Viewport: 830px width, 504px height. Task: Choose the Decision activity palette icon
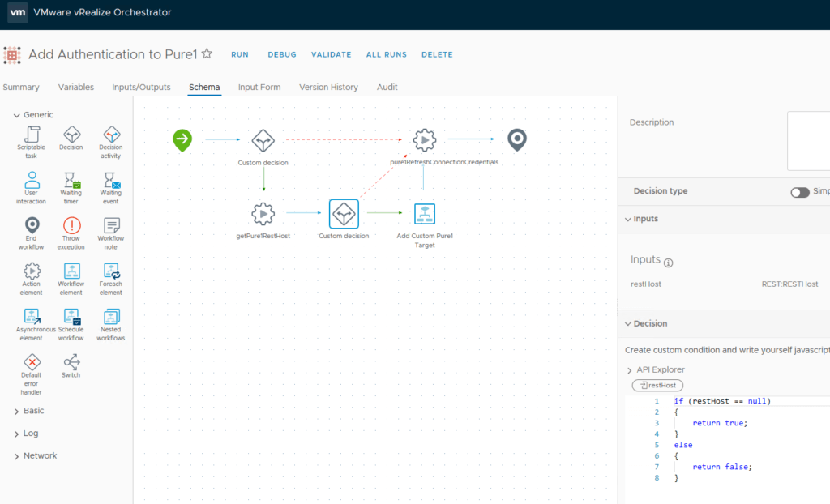pyautogui.click(x=111, y=135)
